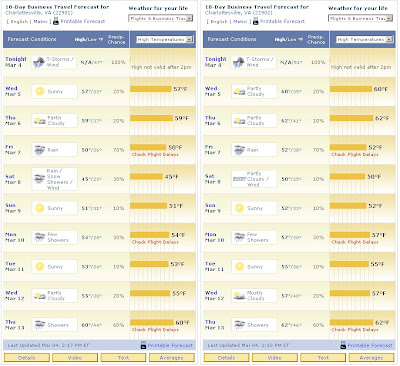400x366 pixels.
Task: Select the Averages tab in right panel
Action: click(x=371, y=358)
